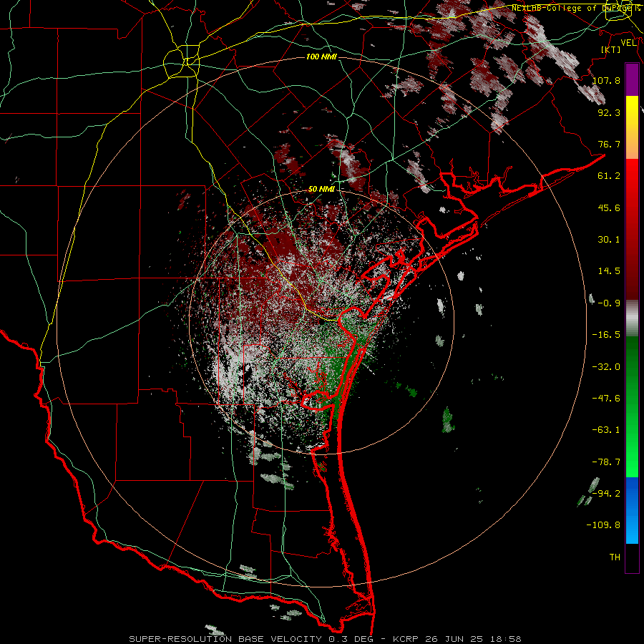Select the -94.2 velocity scale value
Viewport: 644px width, 644px height.
[606, 494]
